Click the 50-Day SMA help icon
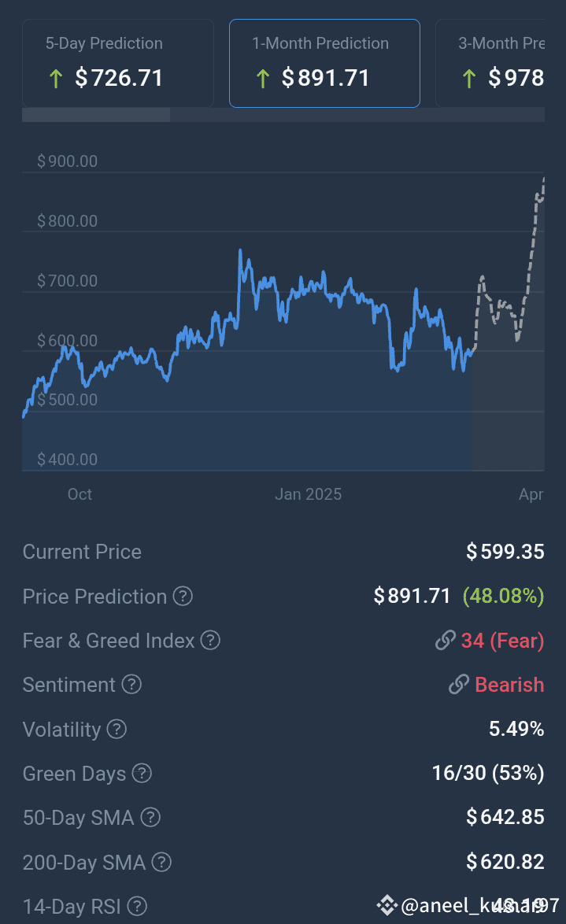This screenshot has width=566, height=924. point(150,818)
